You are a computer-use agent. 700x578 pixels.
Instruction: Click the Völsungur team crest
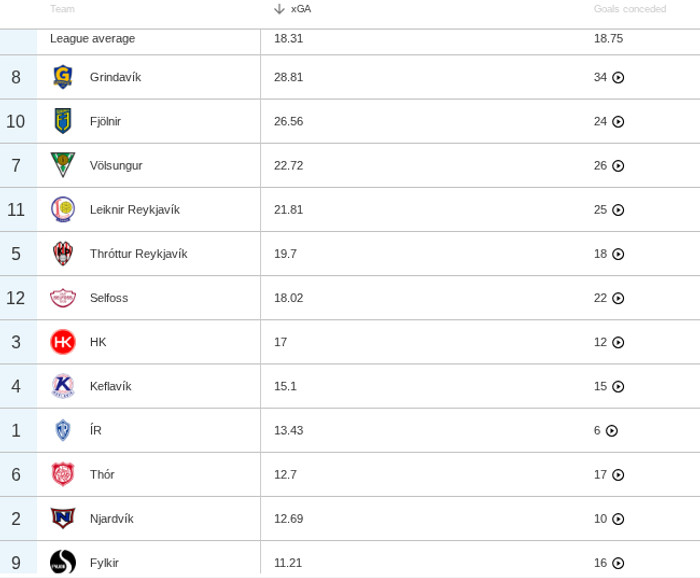click(x=63, y=165)
